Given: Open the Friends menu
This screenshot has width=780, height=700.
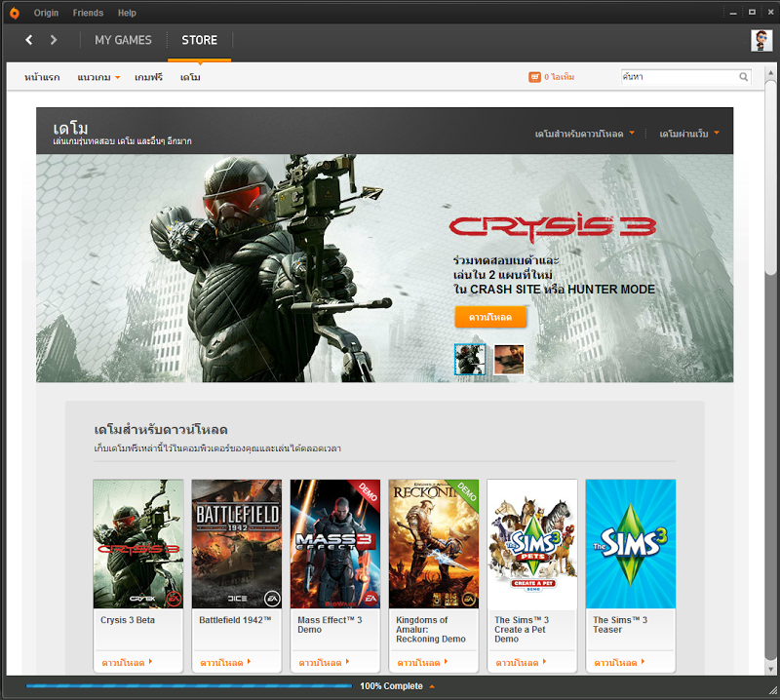Looking at the screenshot, I should pos(88,13).
